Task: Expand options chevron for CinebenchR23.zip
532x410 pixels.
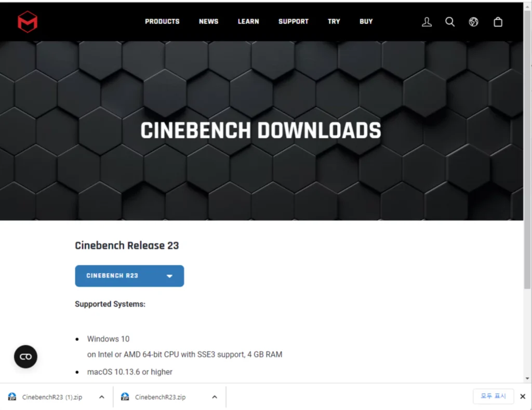Action: tap(215, 397)
